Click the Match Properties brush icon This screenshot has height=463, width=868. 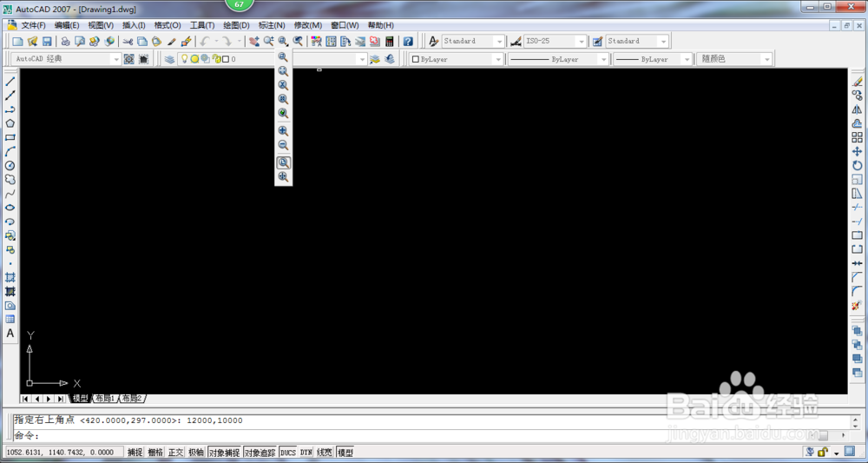(x=172, y=41)
